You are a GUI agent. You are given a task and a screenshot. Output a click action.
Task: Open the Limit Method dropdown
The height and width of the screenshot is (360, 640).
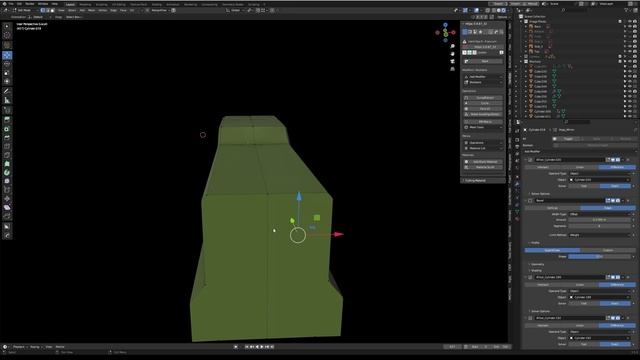tap(600, 235)
